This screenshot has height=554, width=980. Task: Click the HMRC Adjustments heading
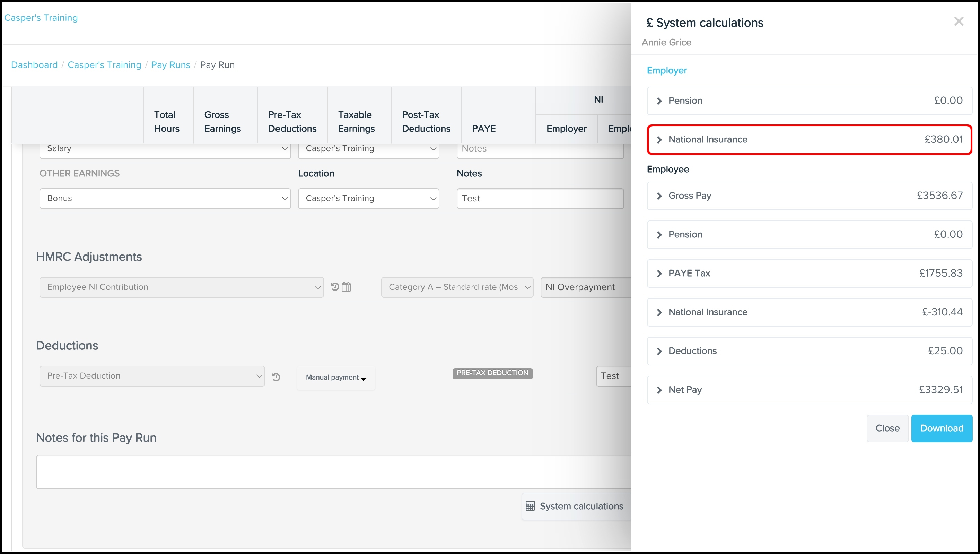89,257
